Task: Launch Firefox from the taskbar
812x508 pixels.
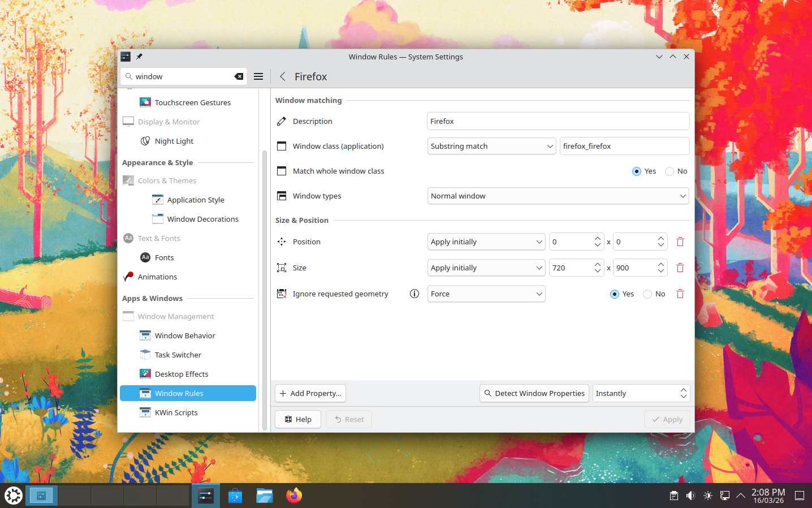Action: (x=294, y=496)
